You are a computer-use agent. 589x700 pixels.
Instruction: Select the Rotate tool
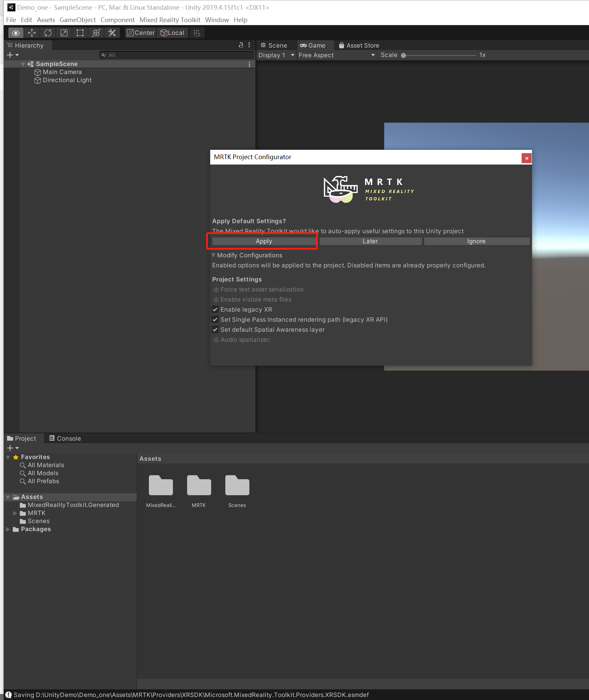[x=48, y=33]
